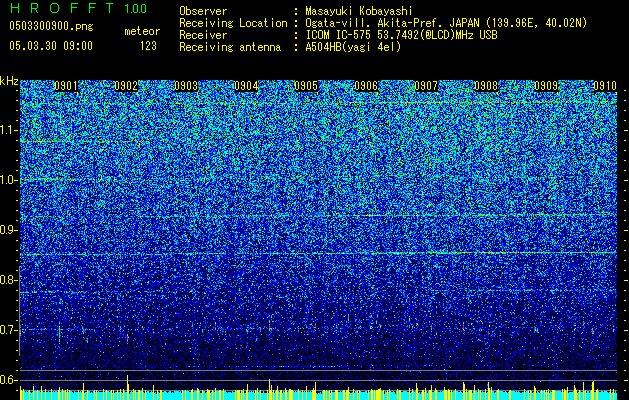Click the 0.6 frequency axis label
Viewport: 629px width, 400px height.
(8, 380)
